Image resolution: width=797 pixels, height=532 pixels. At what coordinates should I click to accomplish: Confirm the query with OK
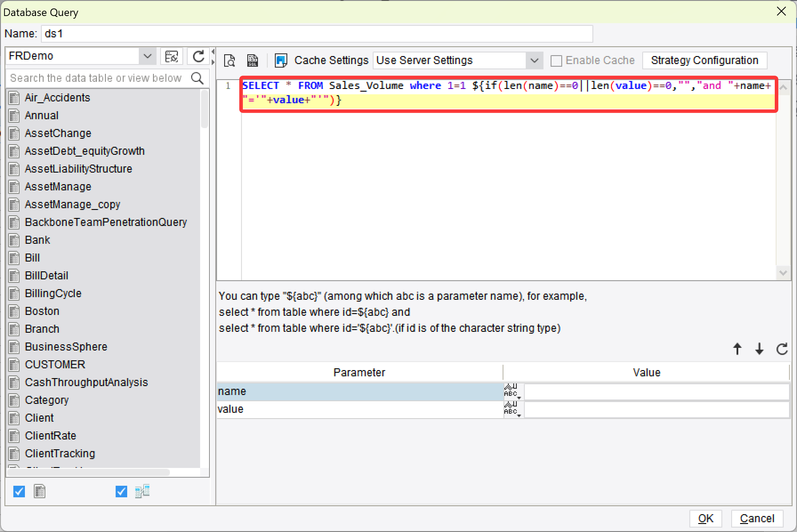point(706,518)
